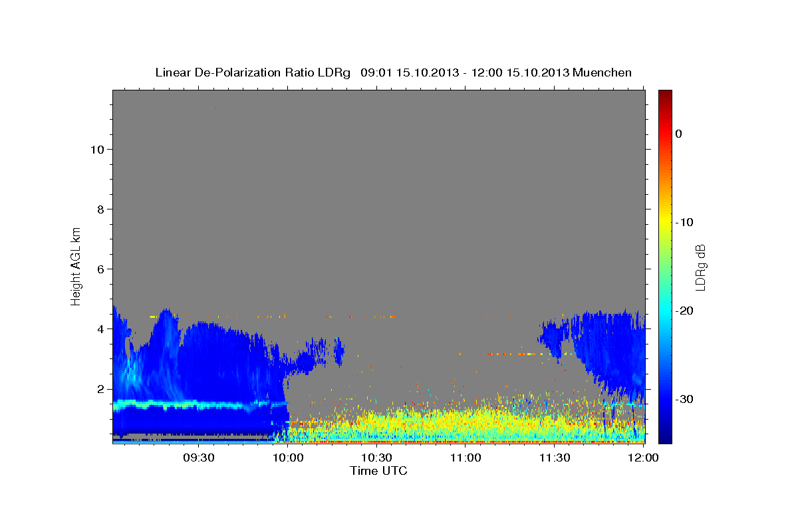Click the 'LDRg dB' colorbar label
The image size is (798, 532).
tap(700, 266)
